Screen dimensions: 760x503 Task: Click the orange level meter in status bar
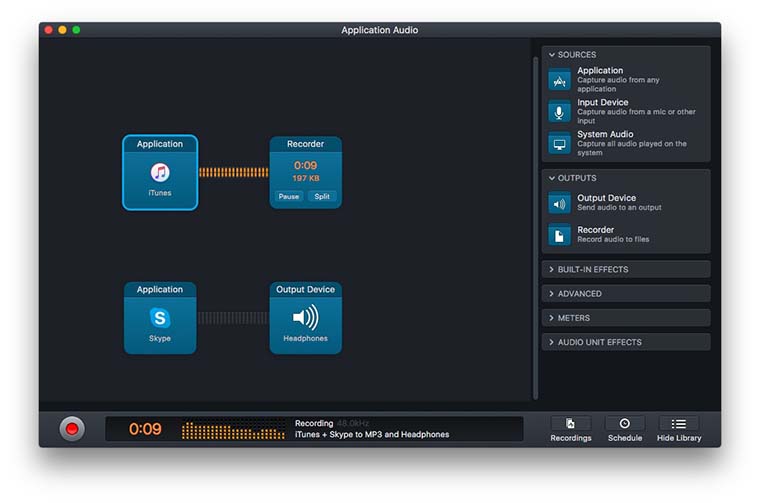(x=234, y=430)
